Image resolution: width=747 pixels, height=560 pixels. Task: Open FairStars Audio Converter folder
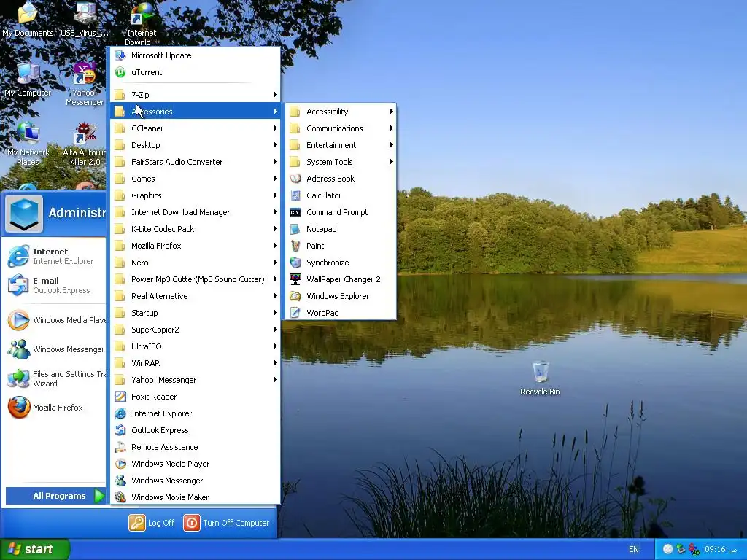point(195,162)
